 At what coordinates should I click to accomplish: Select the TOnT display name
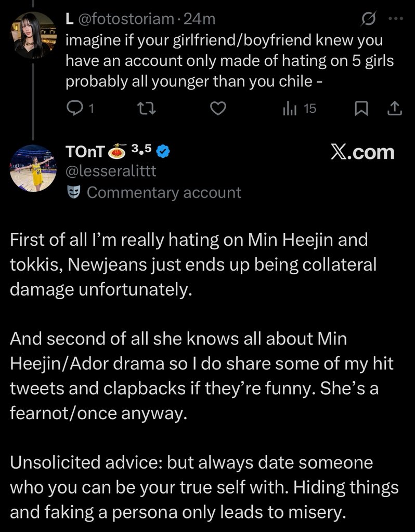[85, 152]
